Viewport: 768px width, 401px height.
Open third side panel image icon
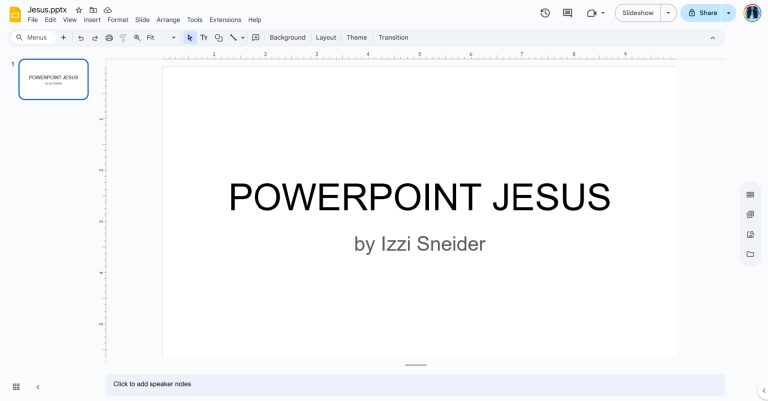(750, 235)
